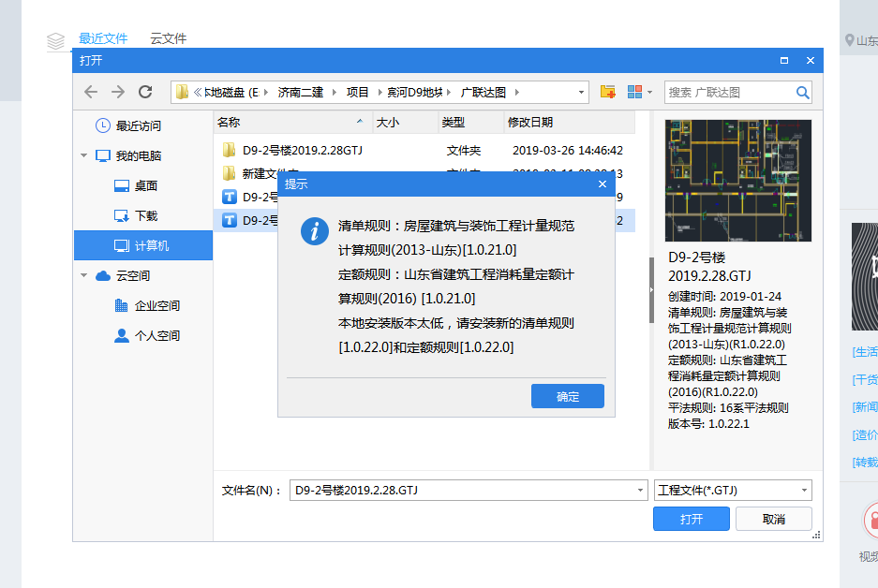Click the monitor icon beside 我的电脑
Image resolution: width=878 pixels, height=588 pixels.
(x=103, y=155)
